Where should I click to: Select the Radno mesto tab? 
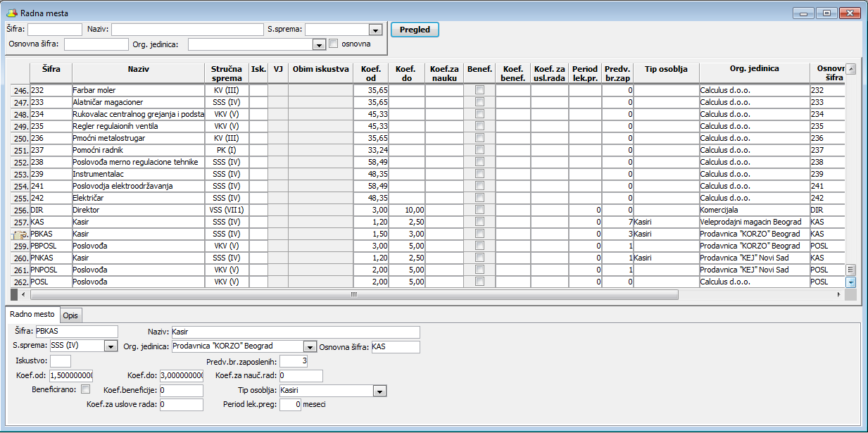pos(31,315)
